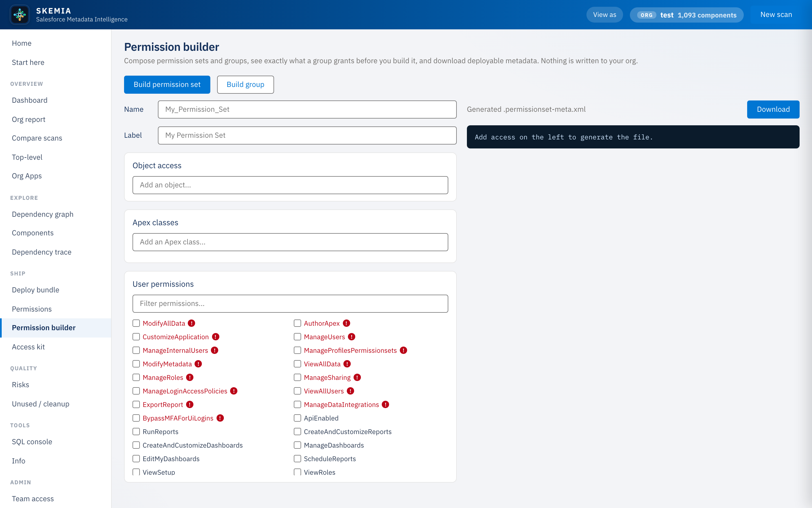
Task: Click the warning icon beside ManageDataIntegrations
Action: 385,404
